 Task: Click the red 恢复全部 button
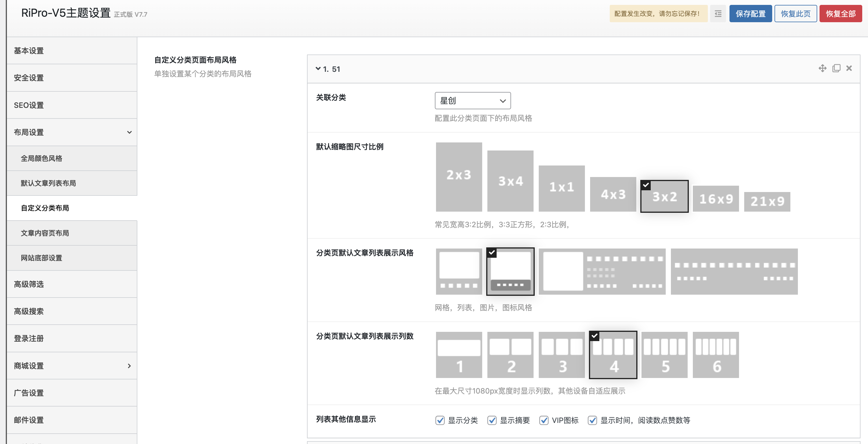click(x=840, y=14)
